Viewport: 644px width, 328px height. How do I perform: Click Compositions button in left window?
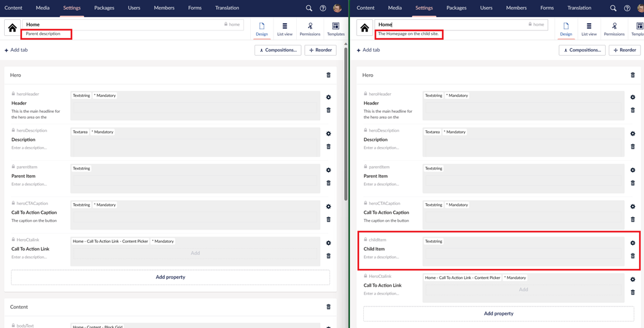coord(278,50)
